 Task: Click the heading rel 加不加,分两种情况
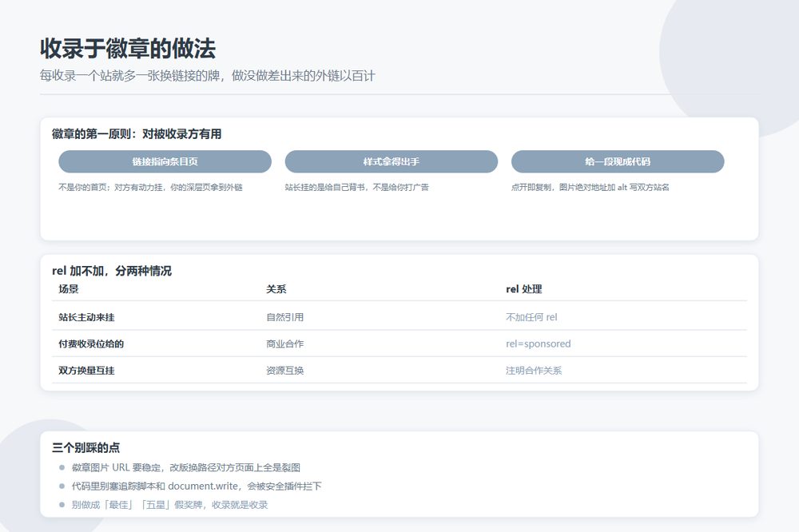112,271
